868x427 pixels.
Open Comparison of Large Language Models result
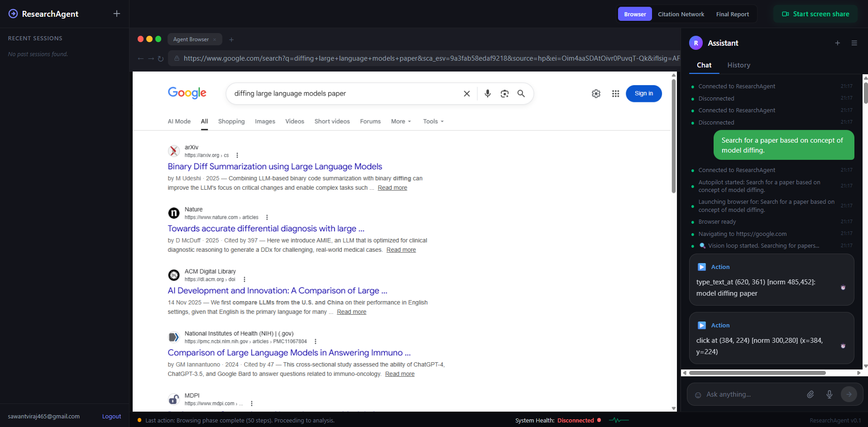pos(289,353)
